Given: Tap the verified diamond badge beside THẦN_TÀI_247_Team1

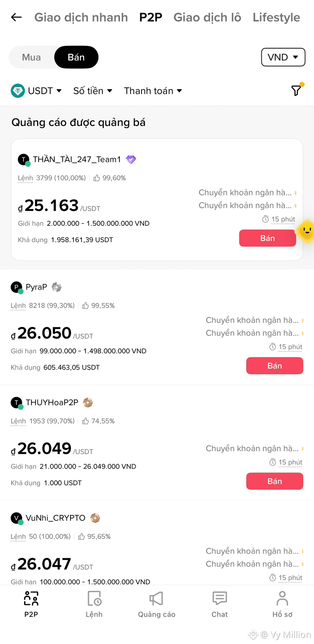Looking at the screenshot, I should 131,159.
